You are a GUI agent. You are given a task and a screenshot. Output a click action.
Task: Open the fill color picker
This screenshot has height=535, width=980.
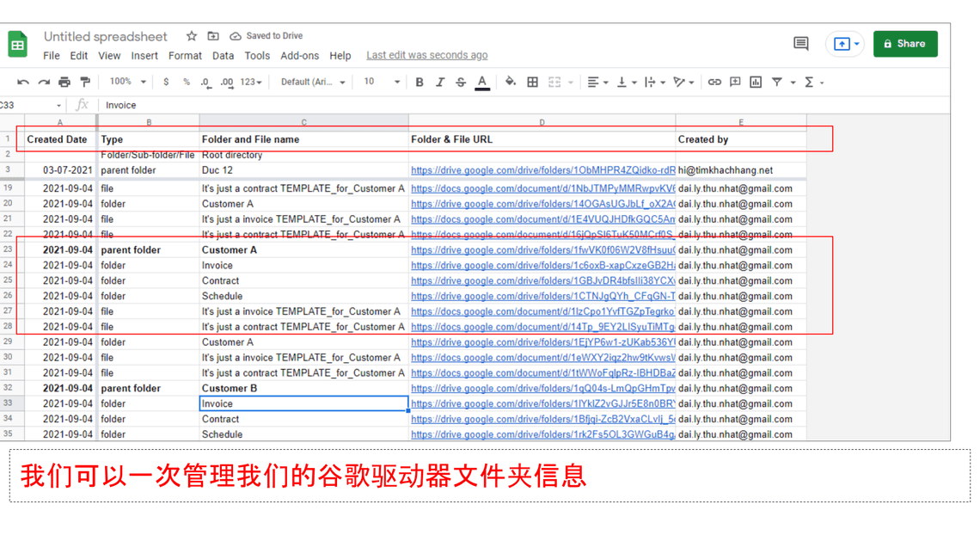pos(510,82)
